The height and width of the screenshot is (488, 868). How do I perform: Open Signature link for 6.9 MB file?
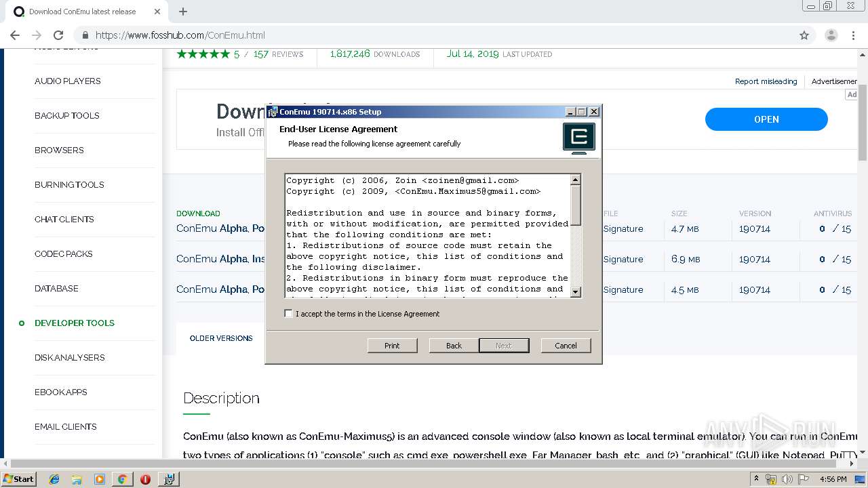[x=623, y=260]
